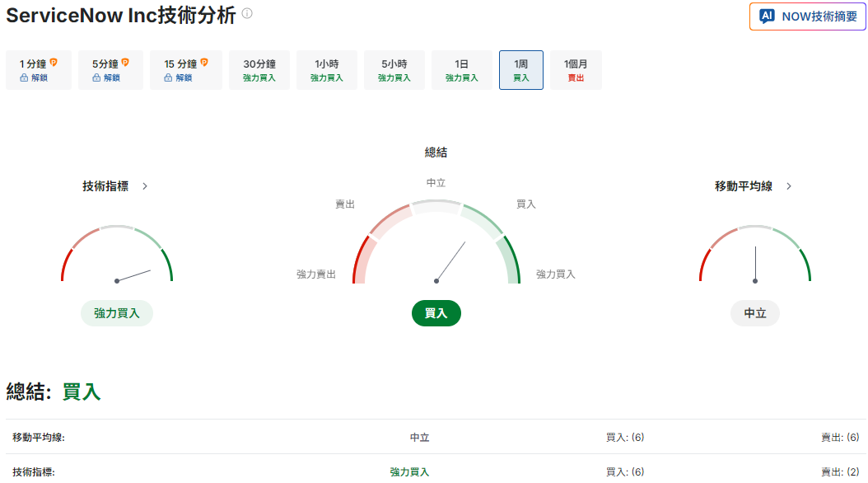868x483 pixels.
Task: Click 中立 value in 移動平均線 row
Action: [x=420, y=438]
